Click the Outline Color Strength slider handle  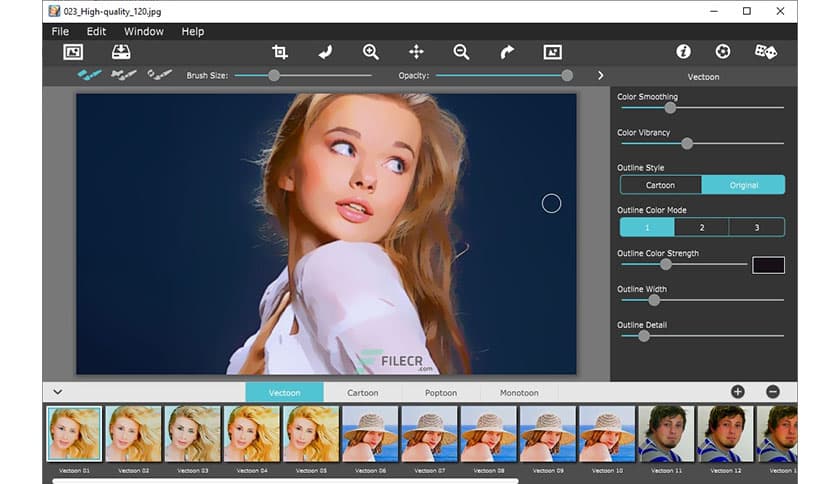pyautogui.click(x=666, y=264)
